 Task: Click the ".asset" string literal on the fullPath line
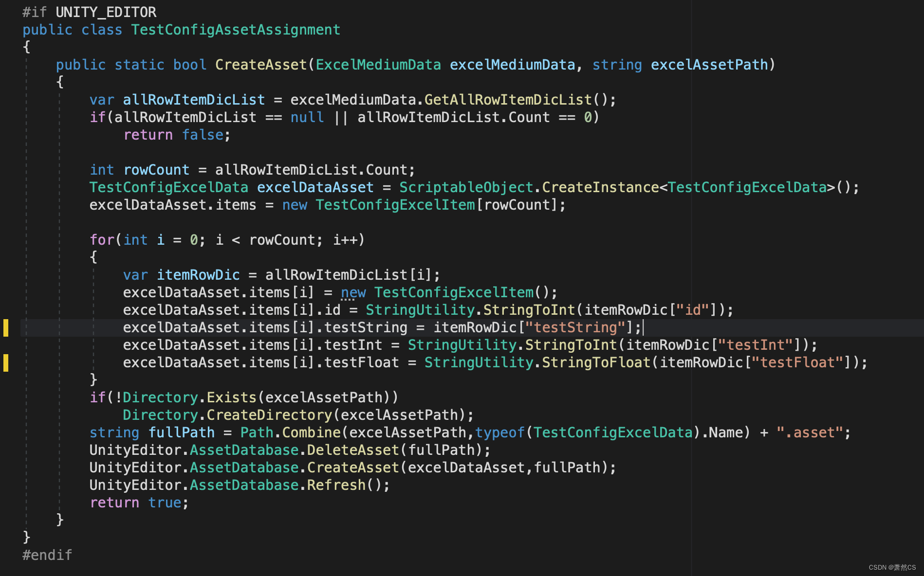809,432
